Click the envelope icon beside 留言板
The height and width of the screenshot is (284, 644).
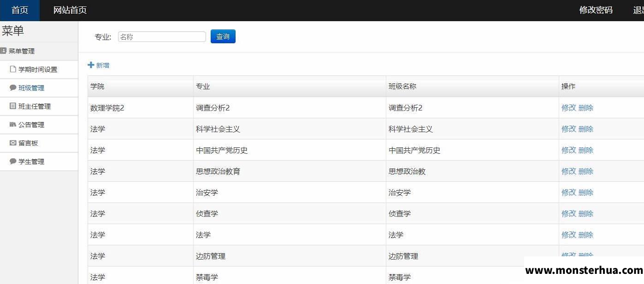click(x=13, y=143)
